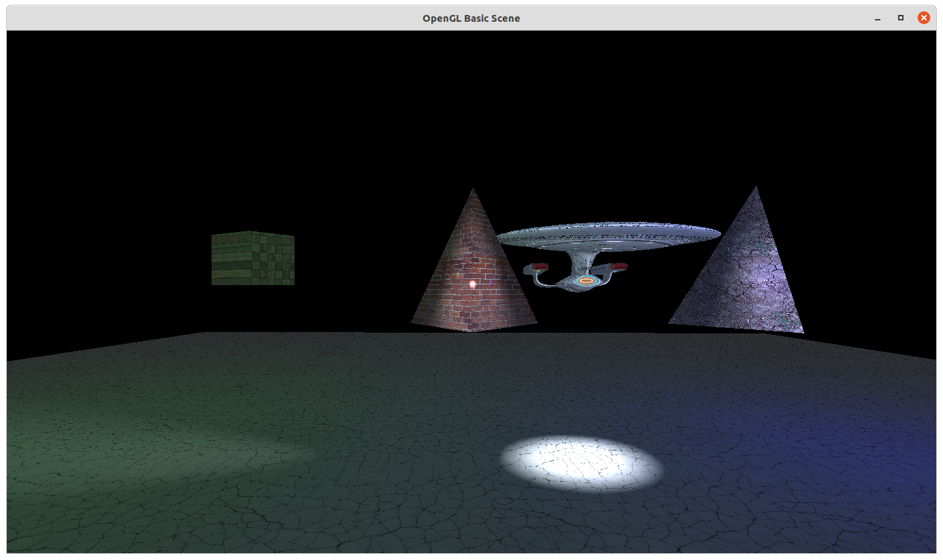Minimize the OpenGL Basic Scene window
The height and width of the screenshot is (560, 943).
coord(878,18)
